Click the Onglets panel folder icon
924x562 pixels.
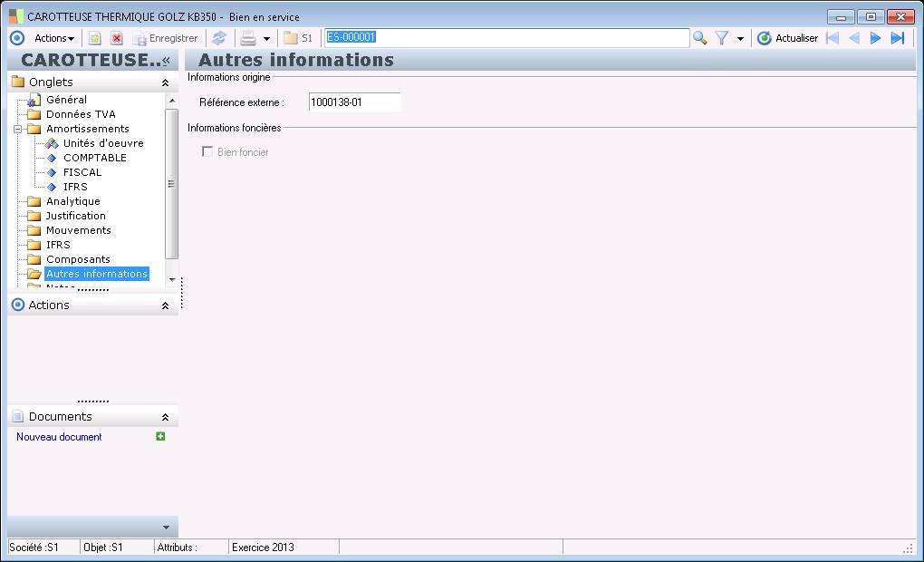(18, 82)
